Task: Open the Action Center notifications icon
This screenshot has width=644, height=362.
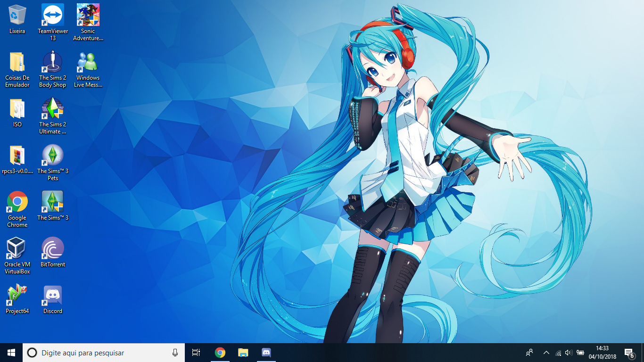Action: [629, 353]
